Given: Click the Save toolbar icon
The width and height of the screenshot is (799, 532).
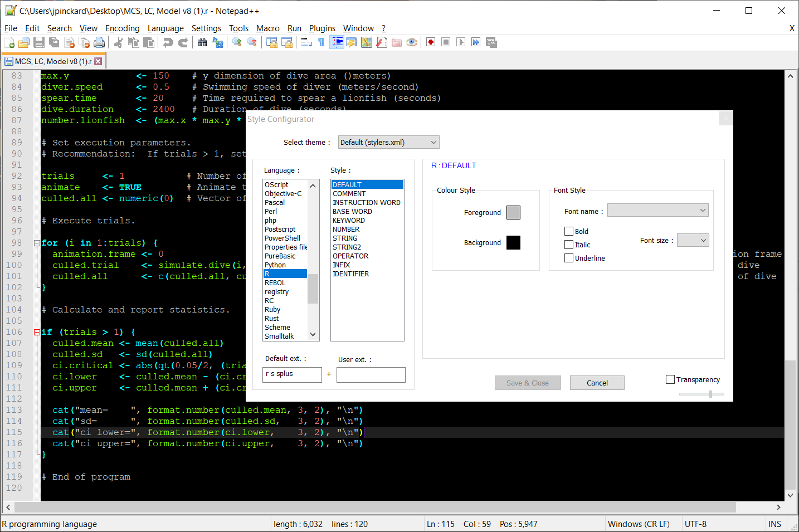Looking at the screenshot, I should pos(39,42).
